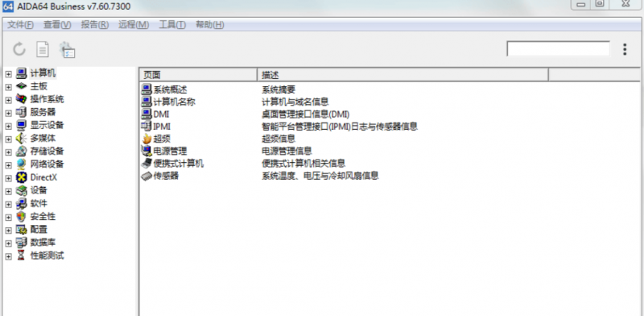This screenshot has height=316, width=644.
Task: Expand the 存储设备 tree node
Action: [8, 152]
